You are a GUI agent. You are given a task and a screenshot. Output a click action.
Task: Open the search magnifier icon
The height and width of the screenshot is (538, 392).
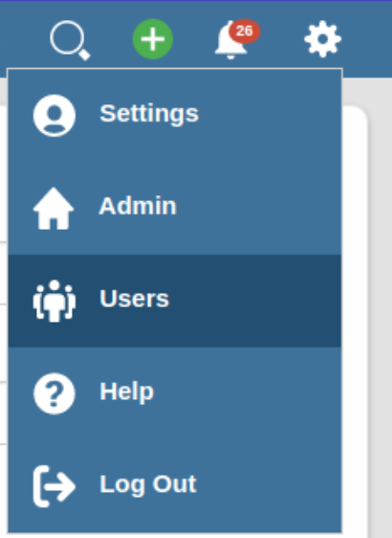(x=70, y=40)
